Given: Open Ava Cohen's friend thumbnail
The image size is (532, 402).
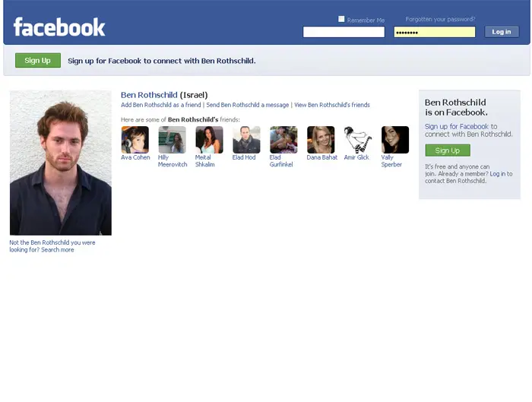Looking at the screenshot, I should (135, 140).
